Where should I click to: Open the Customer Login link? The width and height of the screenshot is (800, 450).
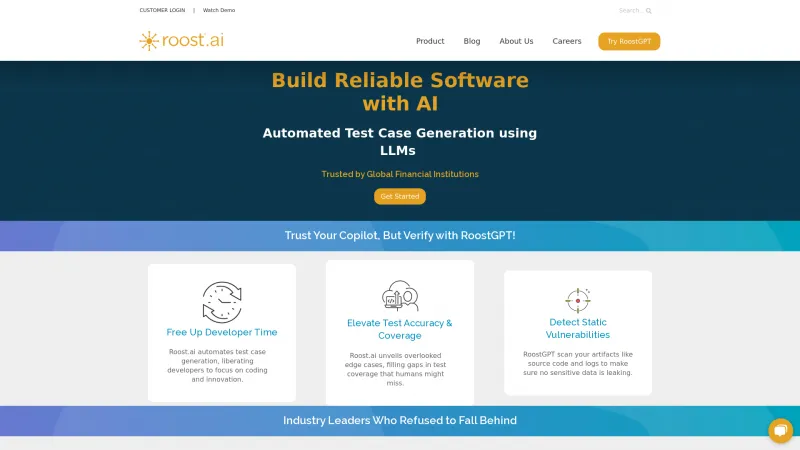point(162,10)
